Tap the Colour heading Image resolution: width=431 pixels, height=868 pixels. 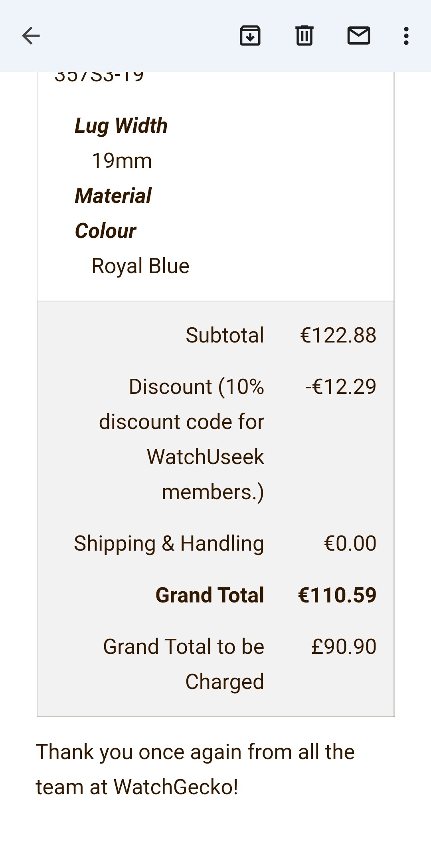click(x=105, y=231)
